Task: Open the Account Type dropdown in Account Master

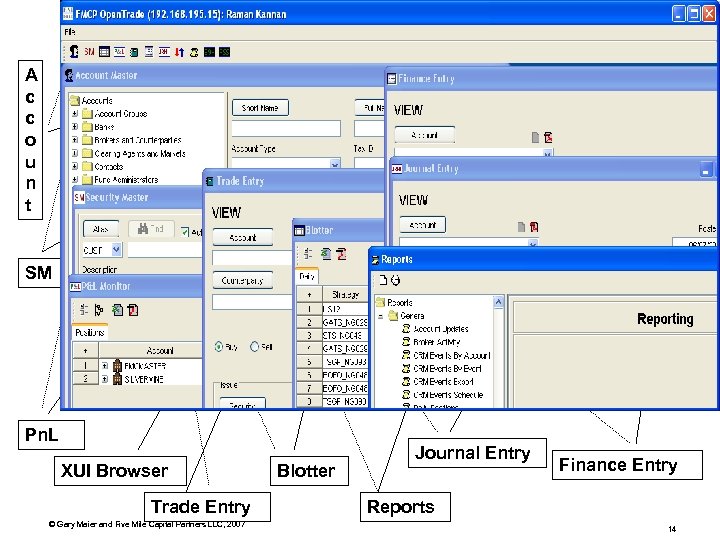Action: click(x=335, y=163)
